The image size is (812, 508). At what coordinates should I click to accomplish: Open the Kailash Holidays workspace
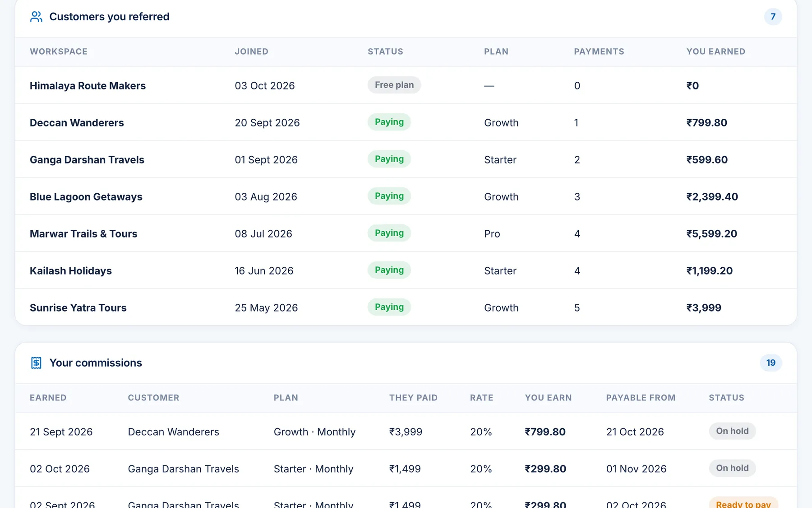[x=71, y=271]
